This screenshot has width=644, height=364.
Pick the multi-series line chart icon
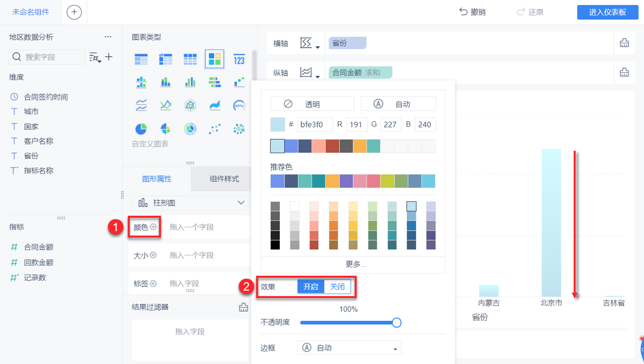click(x=165, y=105)
